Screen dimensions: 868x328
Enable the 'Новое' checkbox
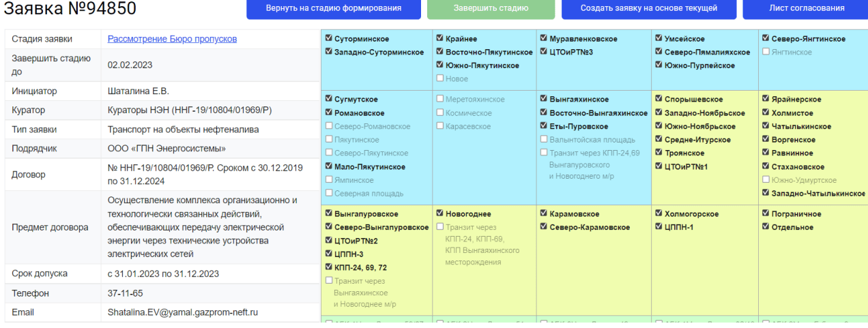(440, 78)
